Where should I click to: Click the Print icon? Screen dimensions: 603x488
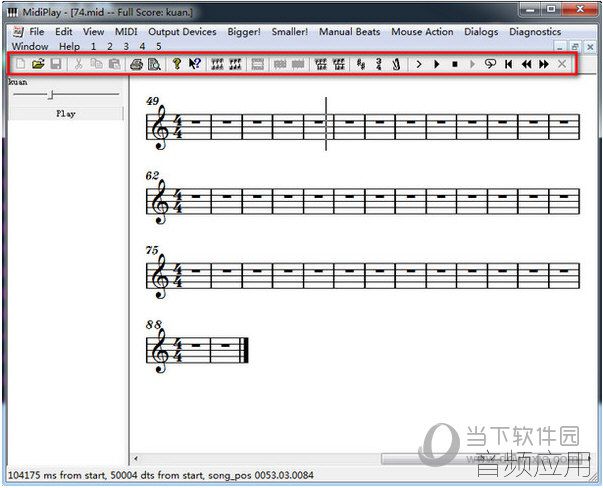[x=137, y=64]
